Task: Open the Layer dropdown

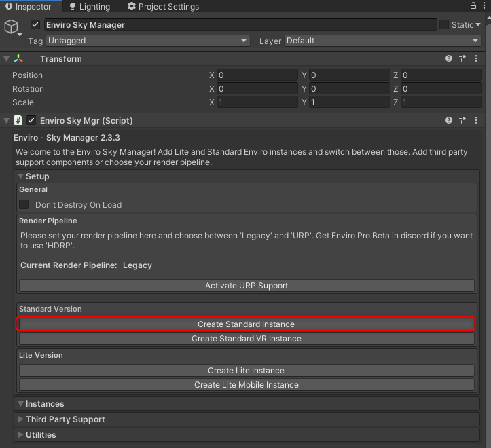Action: (x=382, y=41)
